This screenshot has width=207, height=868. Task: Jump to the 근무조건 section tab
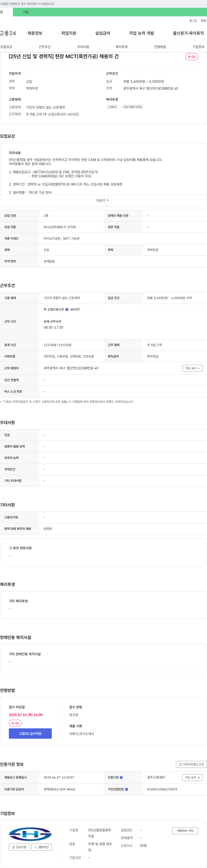coord(44,47)
